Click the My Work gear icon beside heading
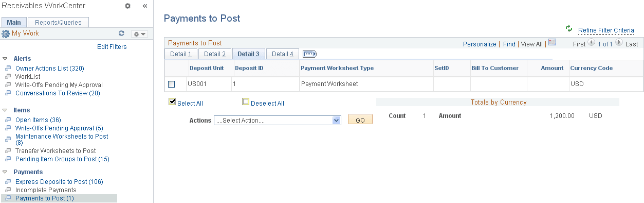This screenshot has height=203, width=644. (x=6, y=34)
